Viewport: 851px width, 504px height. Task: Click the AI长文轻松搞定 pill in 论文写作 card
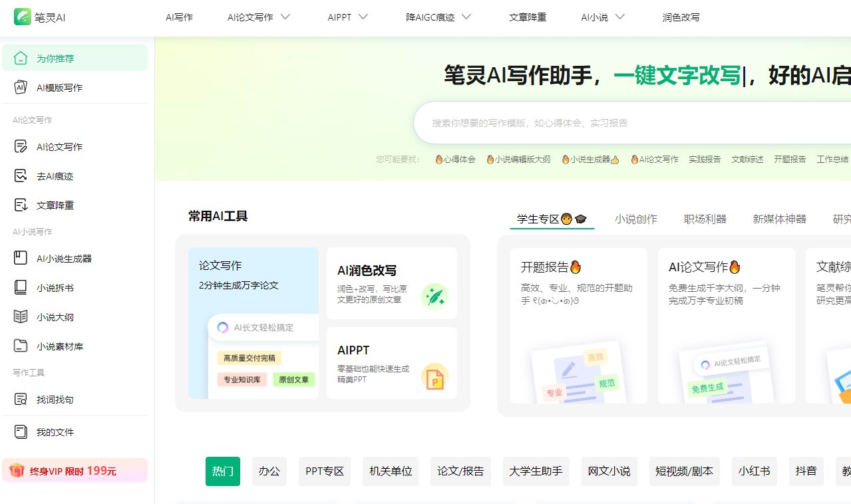pos(263,327)
